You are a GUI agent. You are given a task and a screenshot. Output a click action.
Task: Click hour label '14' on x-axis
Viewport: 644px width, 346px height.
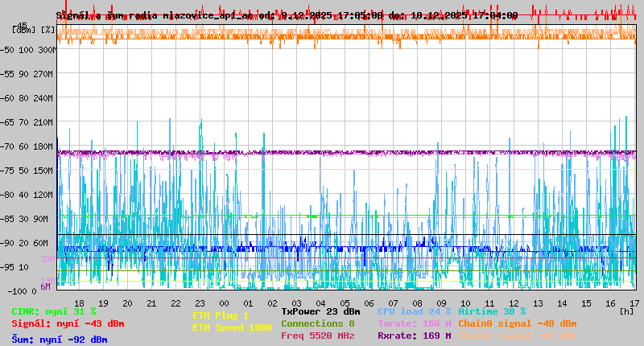click(562, 303)
